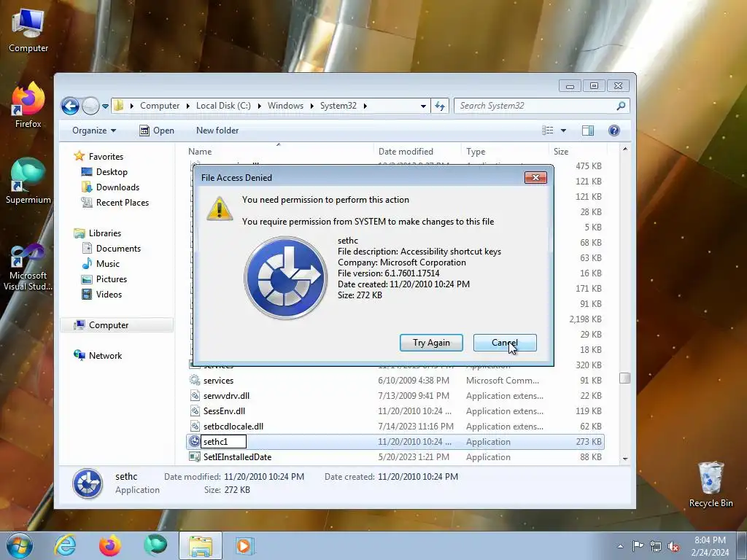Click the blue Help question mark icon
The height and width of the screenshot is (560, 747).
614,131
